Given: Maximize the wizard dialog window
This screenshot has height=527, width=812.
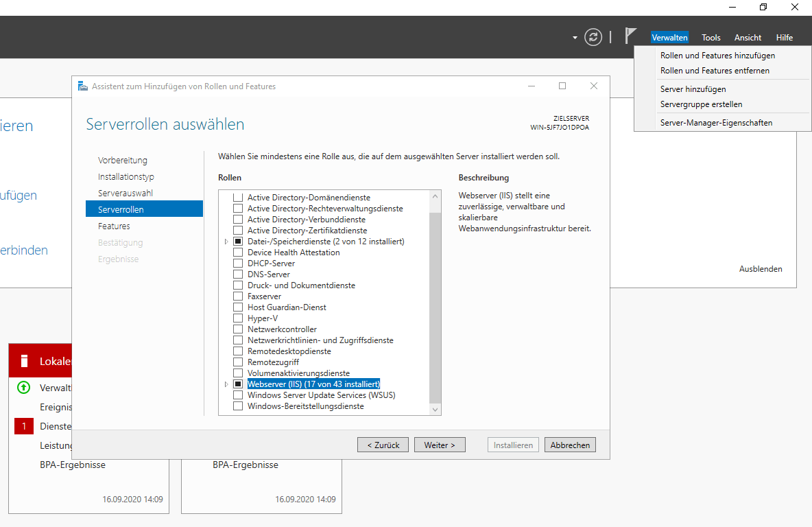Looking at the screenshot, I should [562, 86].
